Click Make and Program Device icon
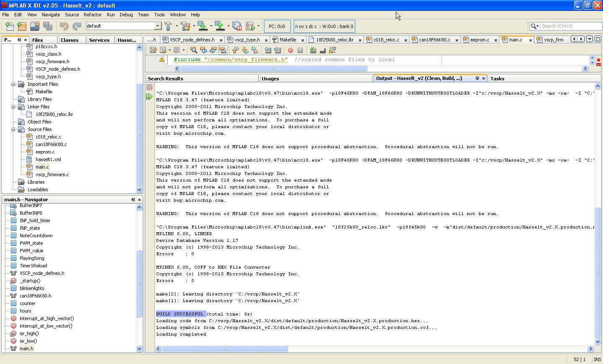 (203, 26)
